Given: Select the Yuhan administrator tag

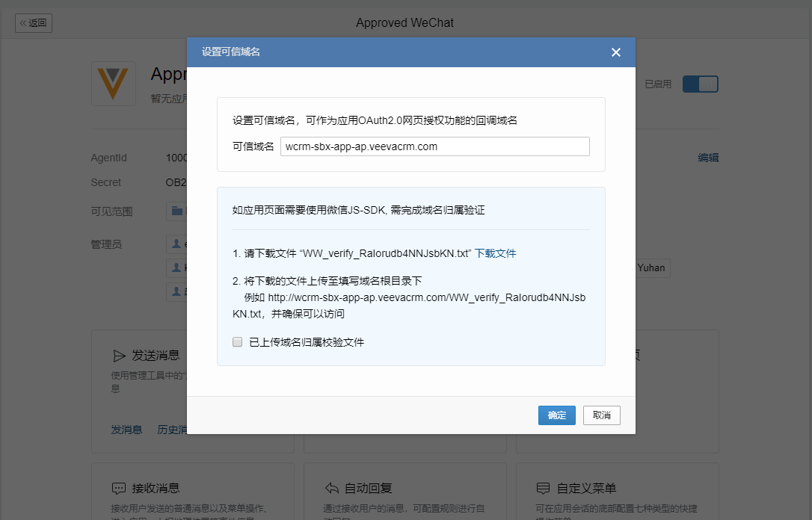Looking at the screenshot, I should coord(650,267).
